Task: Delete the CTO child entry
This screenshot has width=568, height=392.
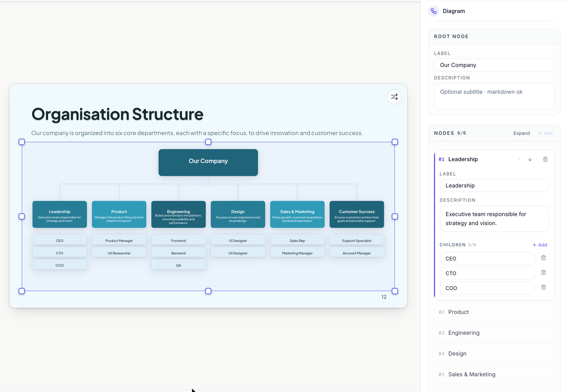Action: 543,273
